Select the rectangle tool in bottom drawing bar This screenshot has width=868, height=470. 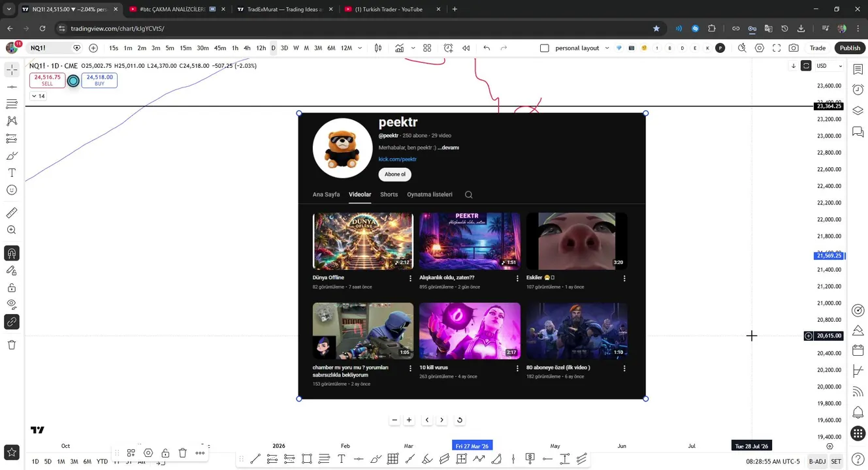click(x=307, y=459)
